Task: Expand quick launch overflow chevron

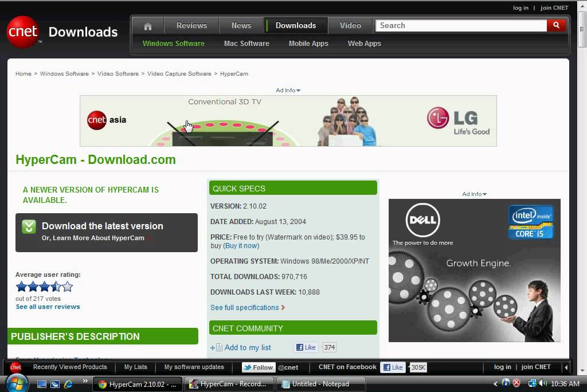Action: pyautogui.click(x=85, y=381)
